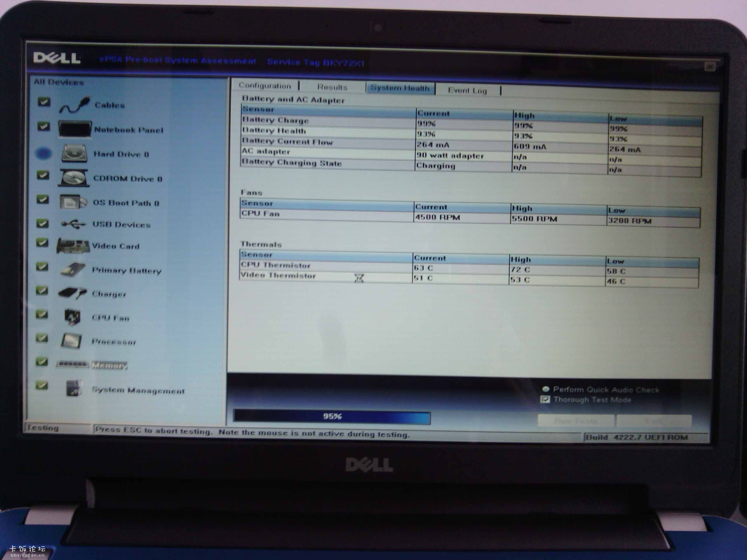Viewport: 747px width, 560px height.
Task: Toggle the OS Boot Path 0 checkbox
Action: click(x=43, y=199)
